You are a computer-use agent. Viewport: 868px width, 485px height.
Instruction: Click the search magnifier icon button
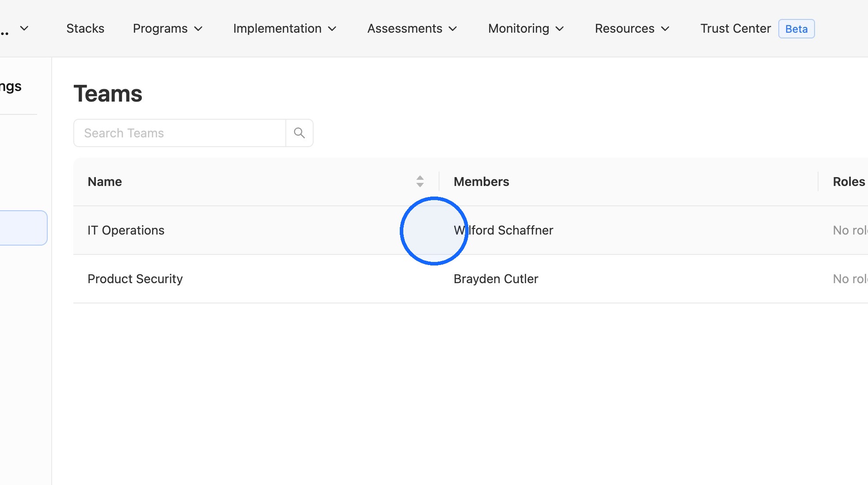pos(299,133)
